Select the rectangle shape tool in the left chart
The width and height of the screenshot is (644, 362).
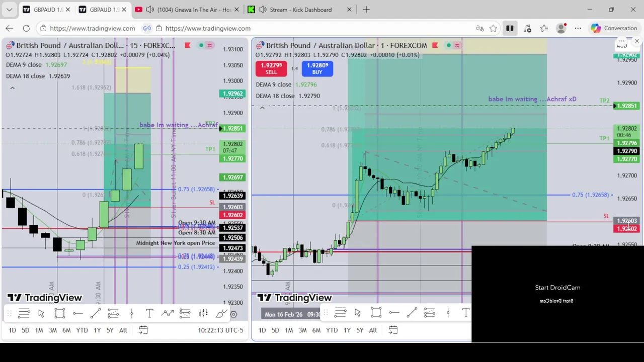pos(60,314)
